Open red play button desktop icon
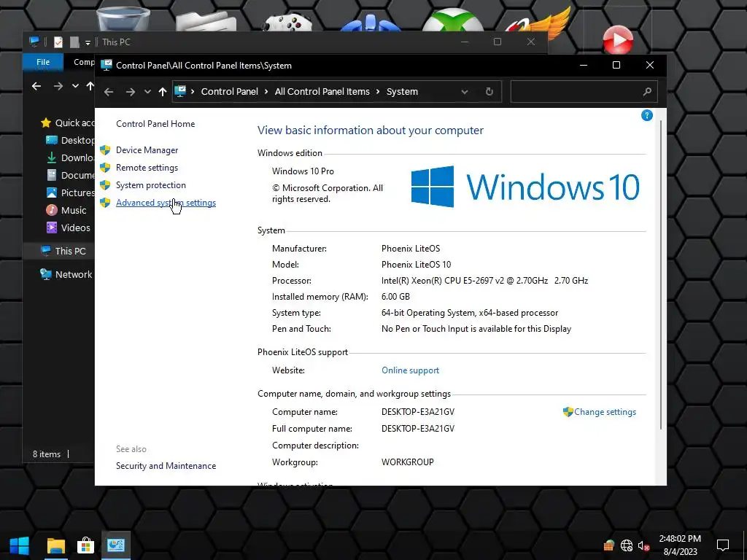Viewport: 747px width, 560px height. [618, 40]
